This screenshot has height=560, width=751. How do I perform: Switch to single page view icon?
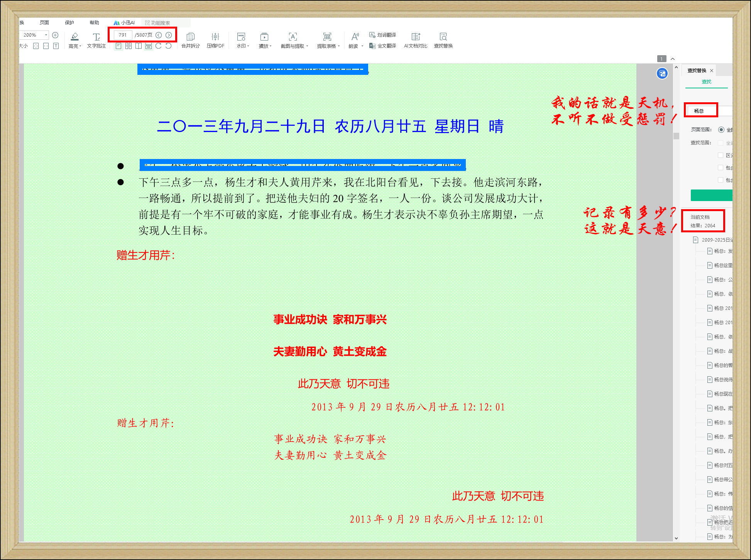118,46
